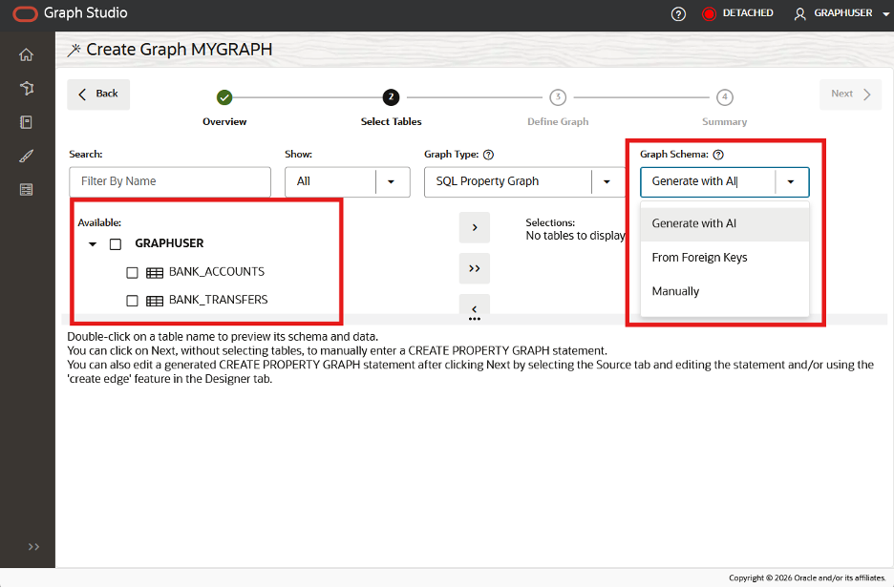Click the user profile icon

point(800,13)
